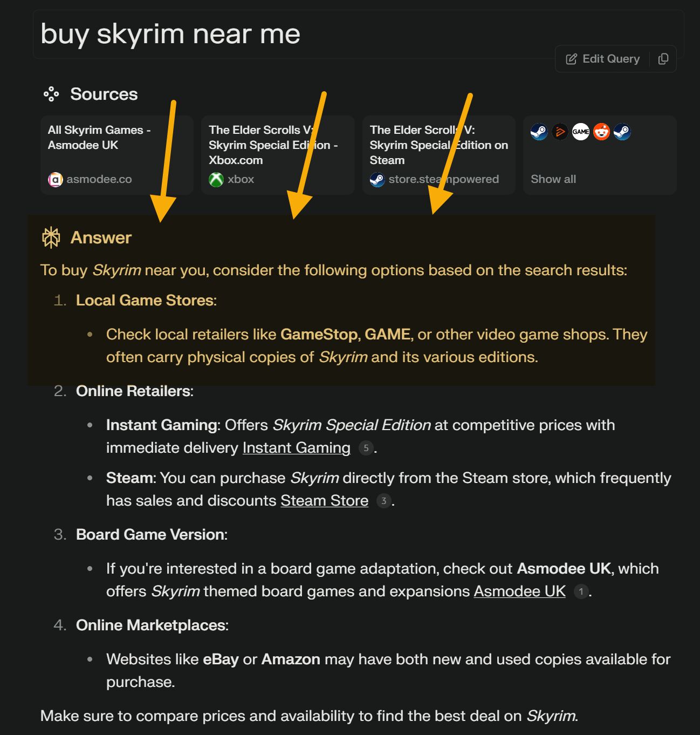Click citation badge 5 after Instant Gaming
The image size is (700, 735).
pyautogui.click(x=366, y=447)
